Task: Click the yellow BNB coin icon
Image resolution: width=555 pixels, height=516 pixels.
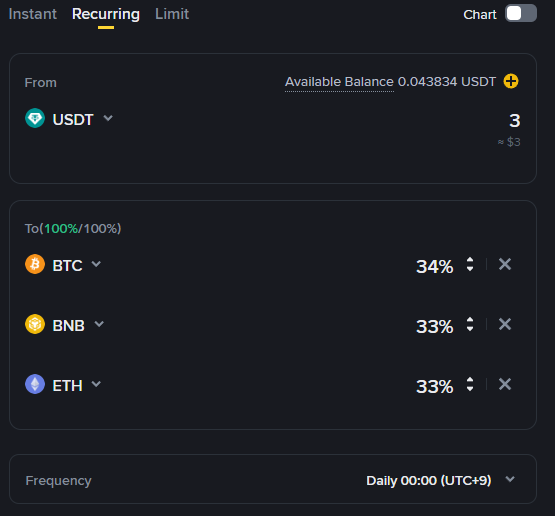Action: 35,324
